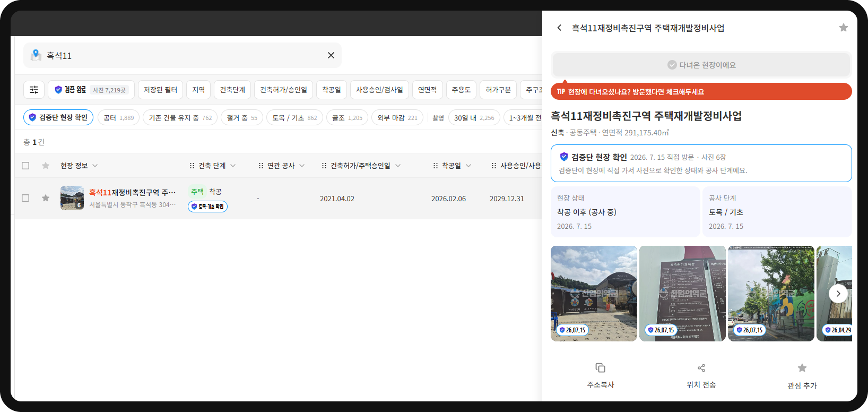
Task: Select the 30일 내 2,256 chip
Action: tap(474, 117)
